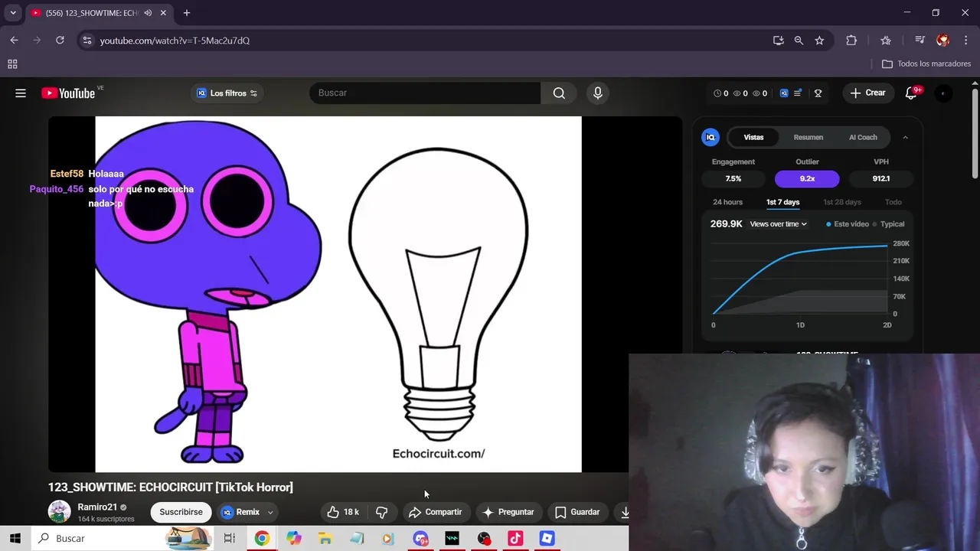
Task: Switch to the Resumen tab
Action: click(x=808, y=138)
